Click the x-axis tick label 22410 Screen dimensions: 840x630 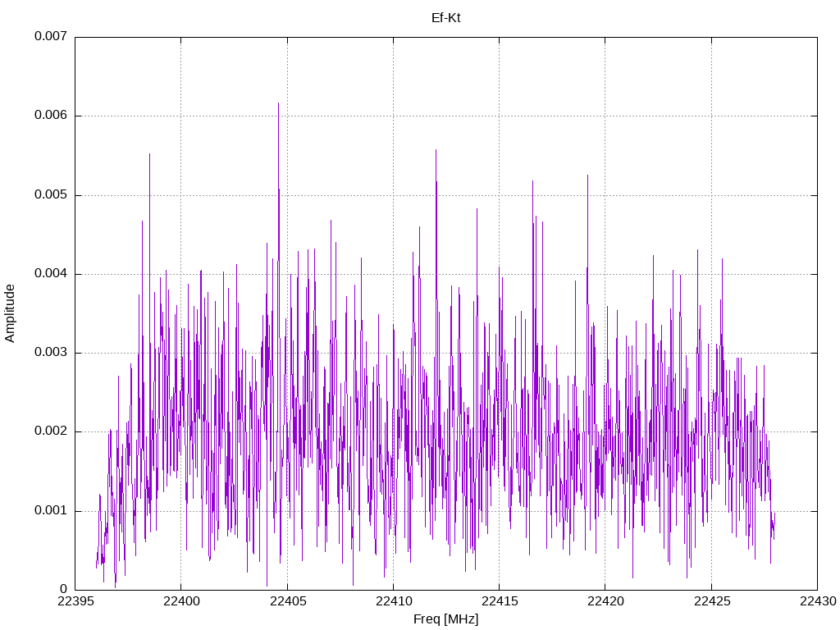(x=393, y=601)
